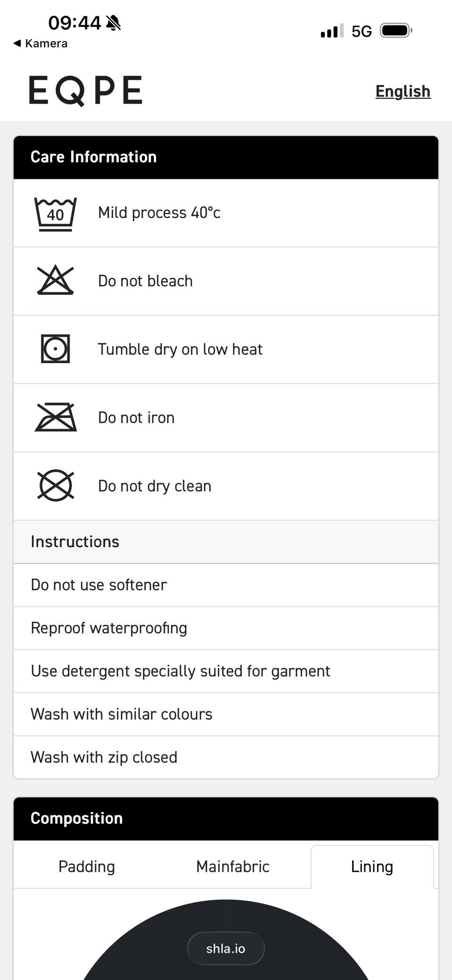Viewport: 452px width, 980px height.
Task: Tap the battery status icon
Action: [395, 31]
